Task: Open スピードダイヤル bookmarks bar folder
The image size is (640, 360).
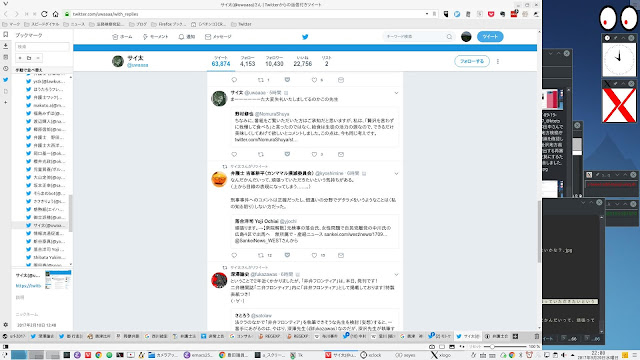Action: 41,24
